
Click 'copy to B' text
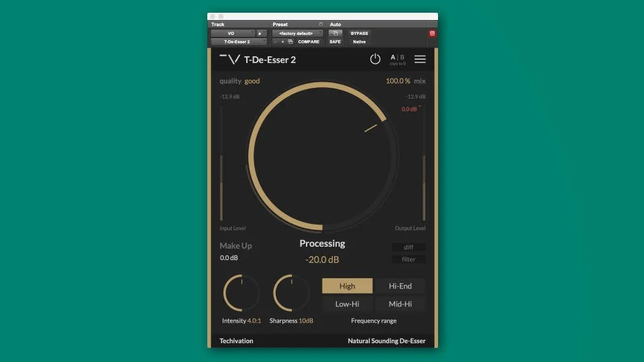click(x=397, y=64)
